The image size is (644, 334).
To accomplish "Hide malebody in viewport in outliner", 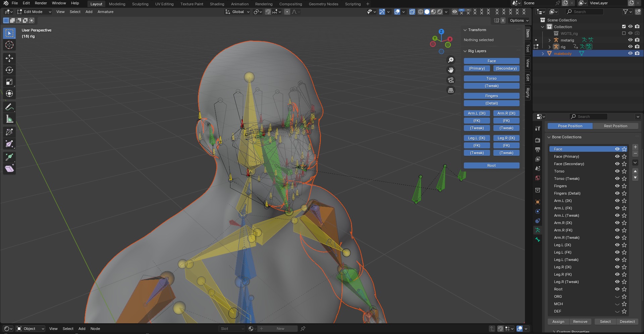I will coord(630,53).
